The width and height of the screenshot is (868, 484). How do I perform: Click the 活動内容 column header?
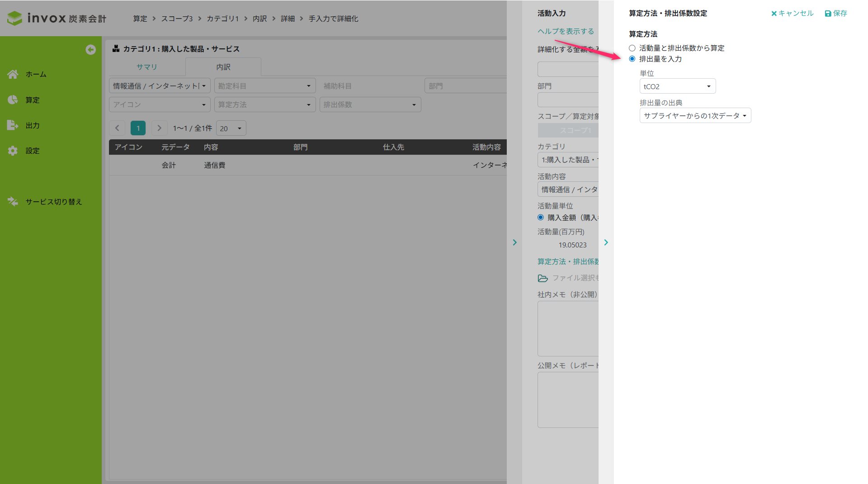tap(486, 147)
